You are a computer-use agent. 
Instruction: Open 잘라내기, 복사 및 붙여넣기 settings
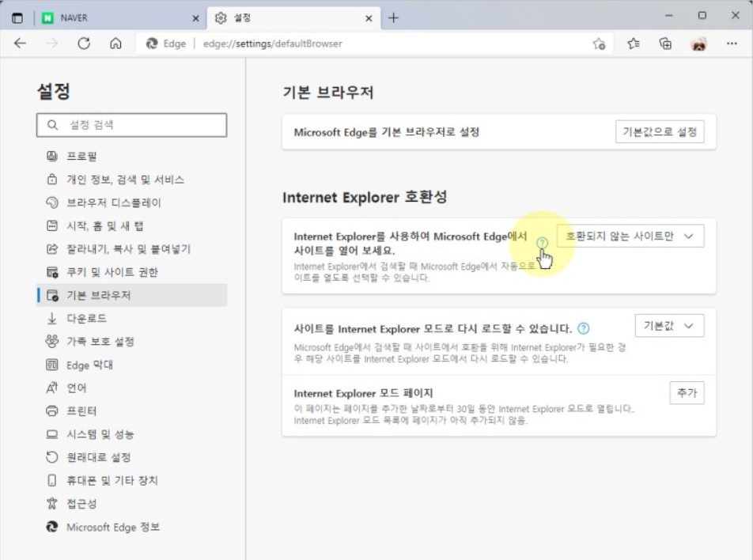131,249
